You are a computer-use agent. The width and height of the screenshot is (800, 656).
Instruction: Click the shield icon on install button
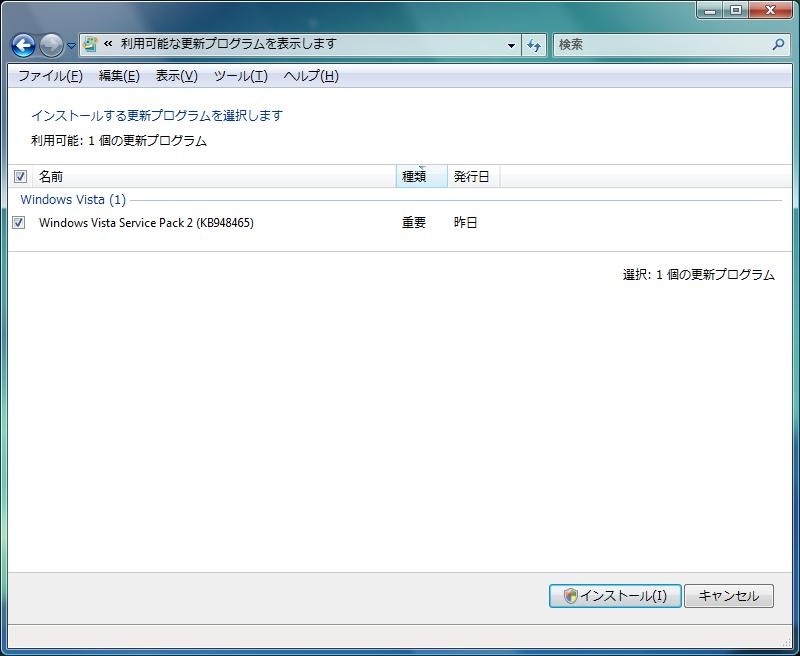tap(570, 596)
